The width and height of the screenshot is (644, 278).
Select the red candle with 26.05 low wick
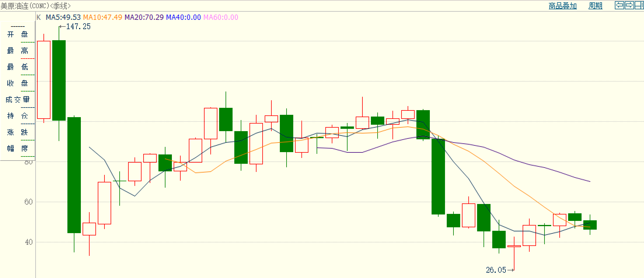pyautogui.click(x=514, y=247)
